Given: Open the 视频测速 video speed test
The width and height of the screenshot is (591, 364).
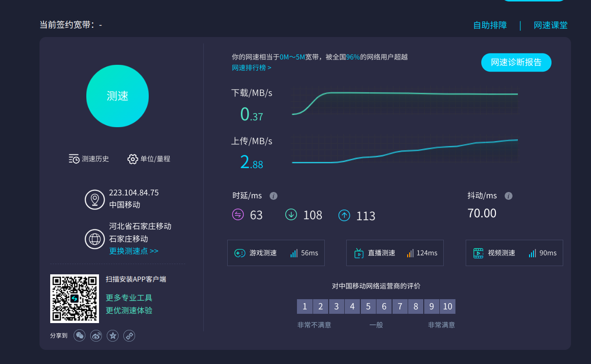Looking at the screenshot, I should [514, 253].
